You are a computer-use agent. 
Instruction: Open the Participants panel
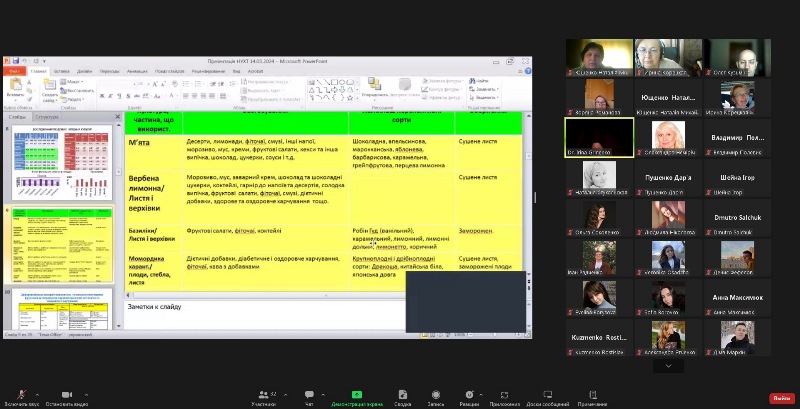(x=263, y=395)
